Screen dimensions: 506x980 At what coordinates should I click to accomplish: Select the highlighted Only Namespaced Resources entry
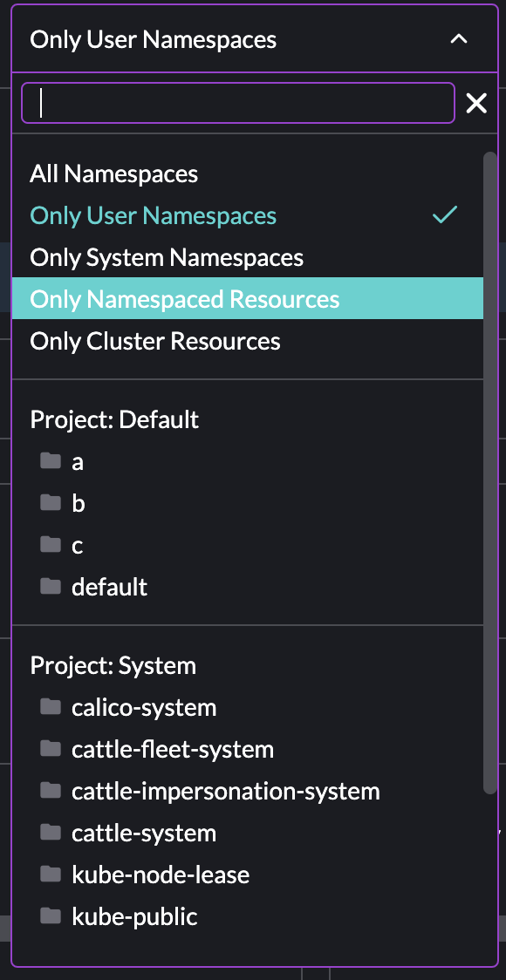[x=184, y=298]
